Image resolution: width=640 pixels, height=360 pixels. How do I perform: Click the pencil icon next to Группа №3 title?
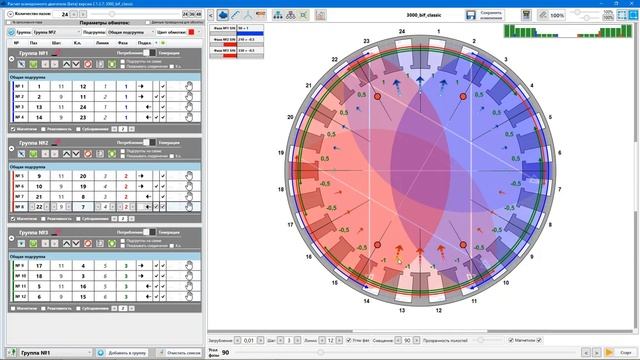(56, 232)
